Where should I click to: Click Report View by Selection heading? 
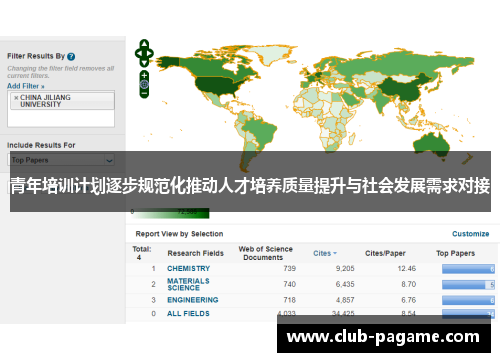coord(179,234)
